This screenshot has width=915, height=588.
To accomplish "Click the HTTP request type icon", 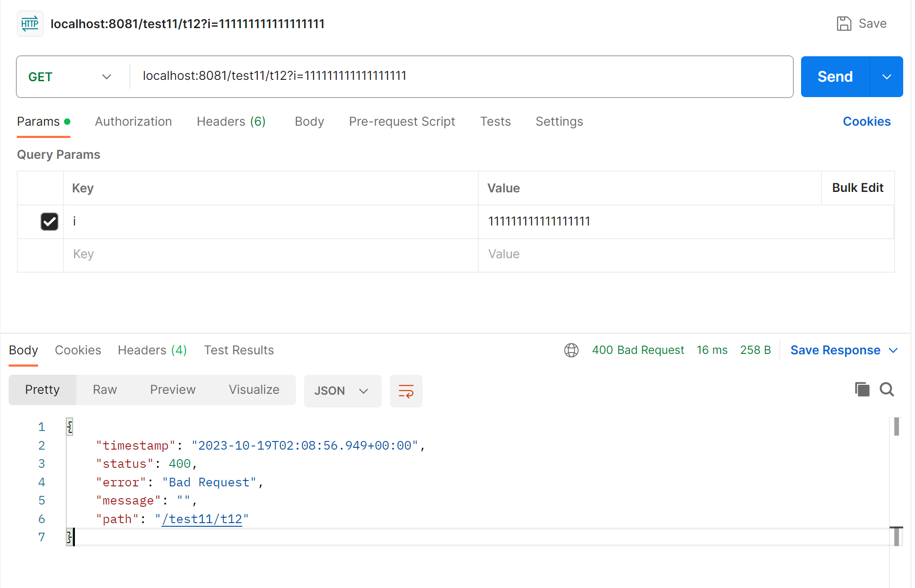I will click(30, 24).
